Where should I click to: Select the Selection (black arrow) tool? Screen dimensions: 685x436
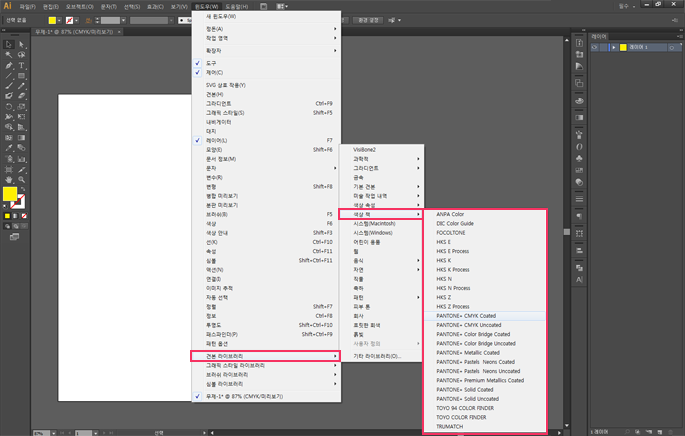click(8, 45)
